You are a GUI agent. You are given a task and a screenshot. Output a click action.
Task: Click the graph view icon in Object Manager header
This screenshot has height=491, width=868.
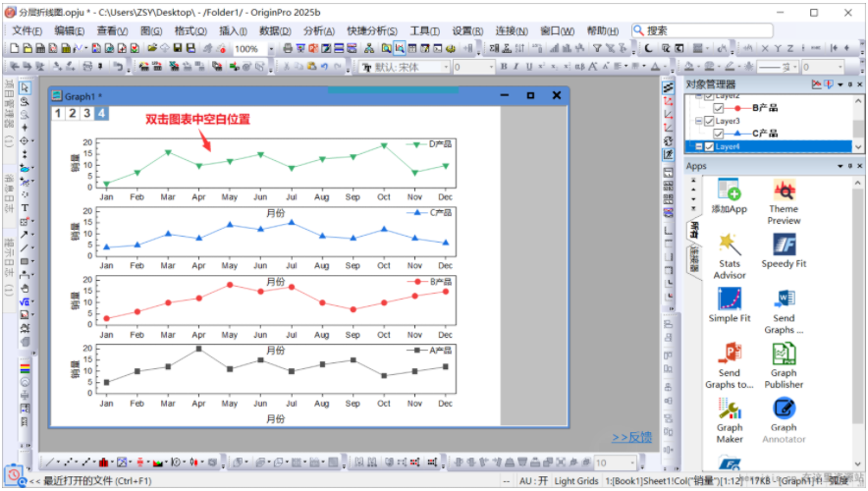tap(816, 84)
